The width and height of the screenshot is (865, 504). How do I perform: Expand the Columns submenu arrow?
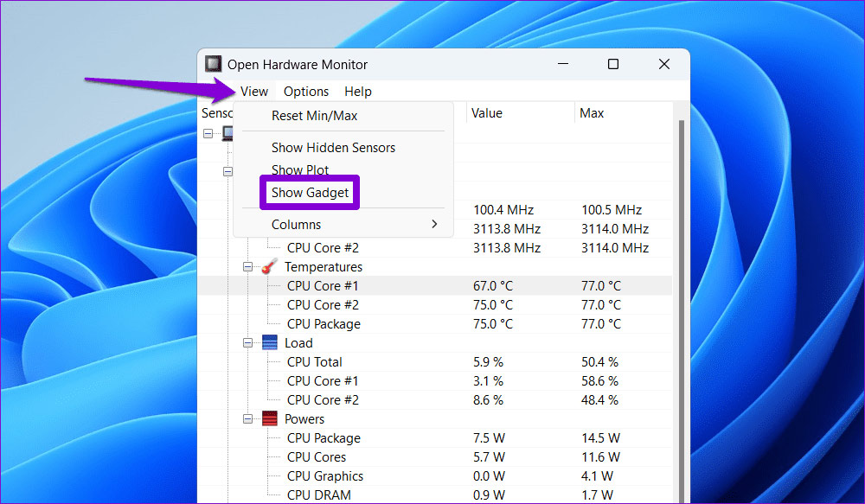[434, 225]
